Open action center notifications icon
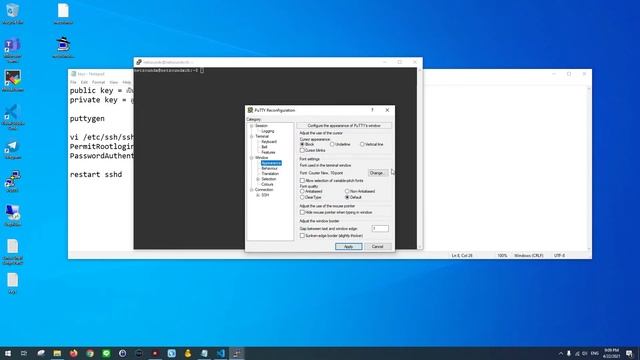640x360 pixels. pyautogui.click(x=629, y=353)
